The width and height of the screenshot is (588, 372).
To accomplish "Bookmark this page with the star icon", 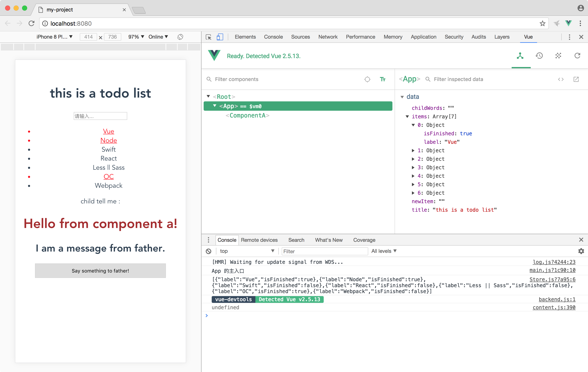I will coord(542,23).
